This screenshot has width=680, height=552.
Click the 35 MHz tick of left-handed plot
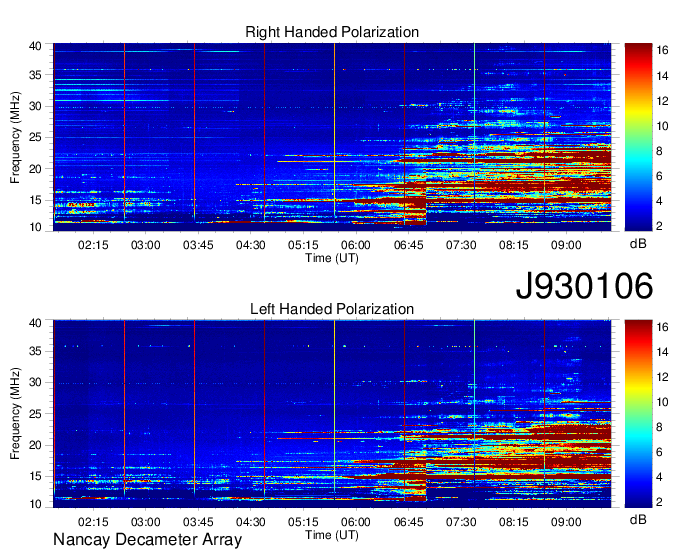(35, 351)
